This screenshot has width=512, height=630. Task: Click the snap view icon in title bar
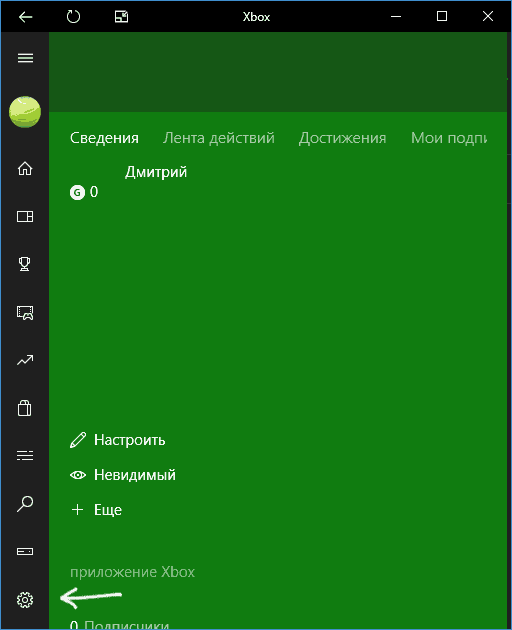[x=121, y=17]
